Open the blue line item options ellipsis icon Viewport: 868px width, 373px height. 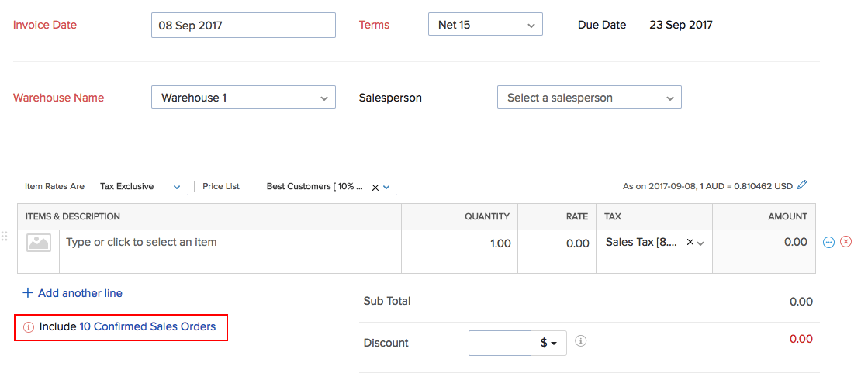click(x=828, y=242)
